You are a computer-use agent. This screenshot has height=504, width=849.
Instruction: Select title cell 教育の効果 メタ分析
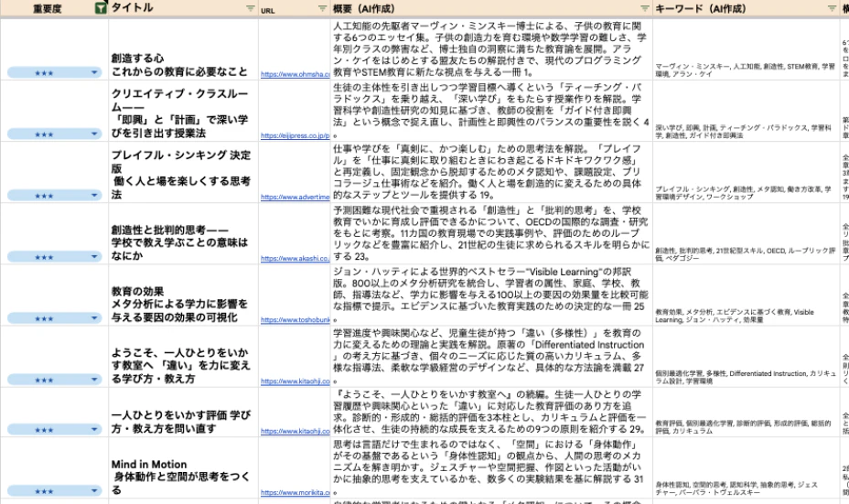(184, 295)
